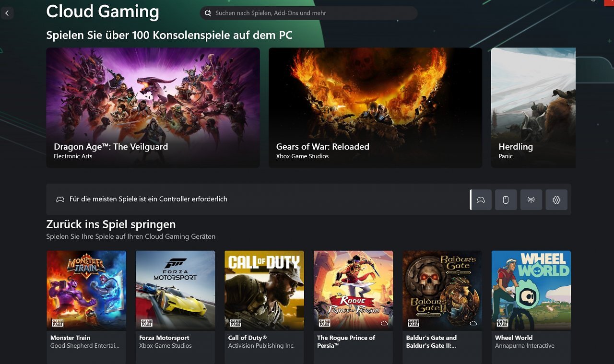Open Gears of War: Reloaded banner
Image resolution: width=614 pixels, height=364 pixels.
375,107
